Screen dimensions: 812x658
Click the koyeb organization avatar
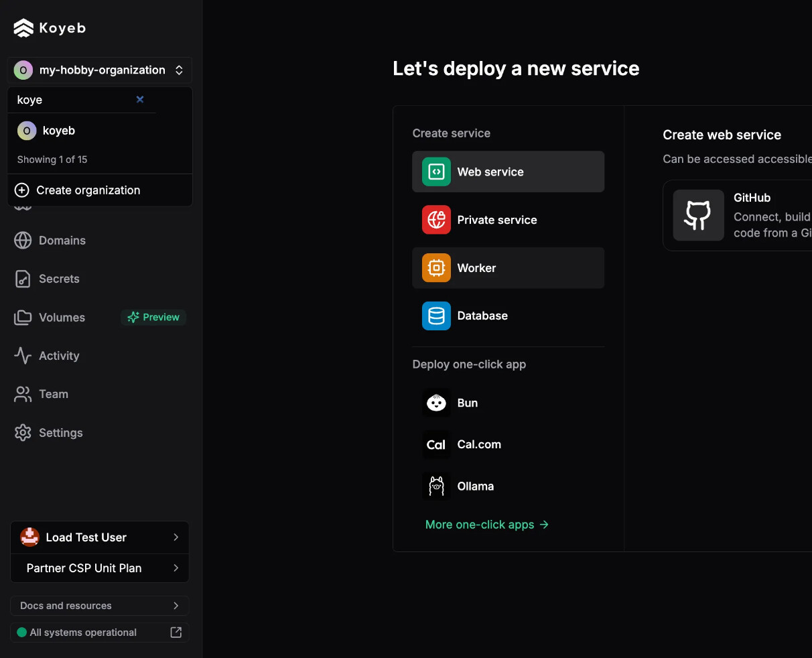tap(27, 131)
